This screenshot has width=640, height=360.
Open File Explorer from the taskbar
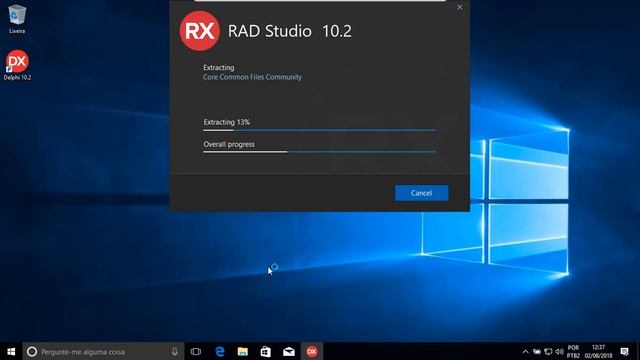pos(243,351)
